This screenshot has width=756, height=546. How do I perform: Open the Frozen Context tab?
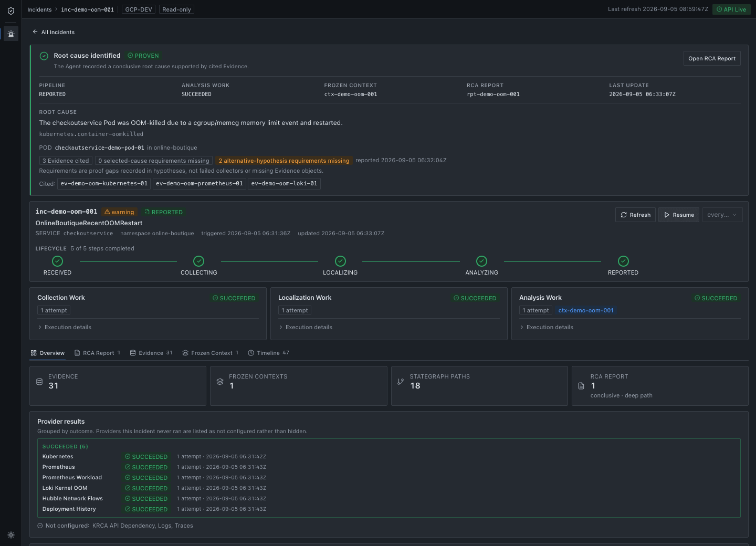[x=211, y=353]
